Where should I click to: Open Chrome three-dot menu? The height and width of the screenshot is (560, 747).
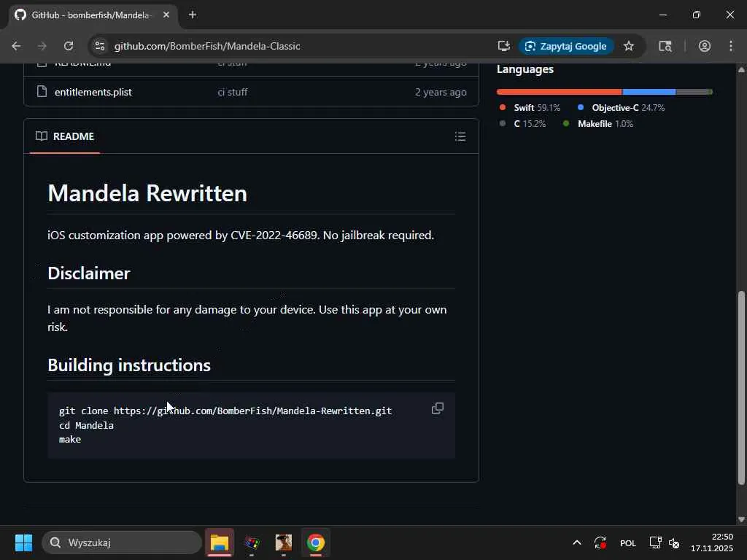click(731, 46)
